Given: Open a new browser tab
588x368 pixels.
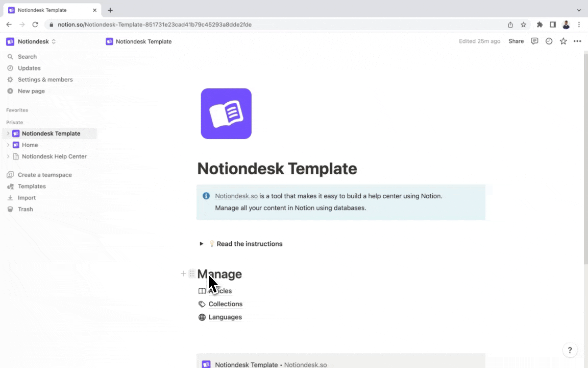Looking at the screenshot, I should click(x=110, y=10).
